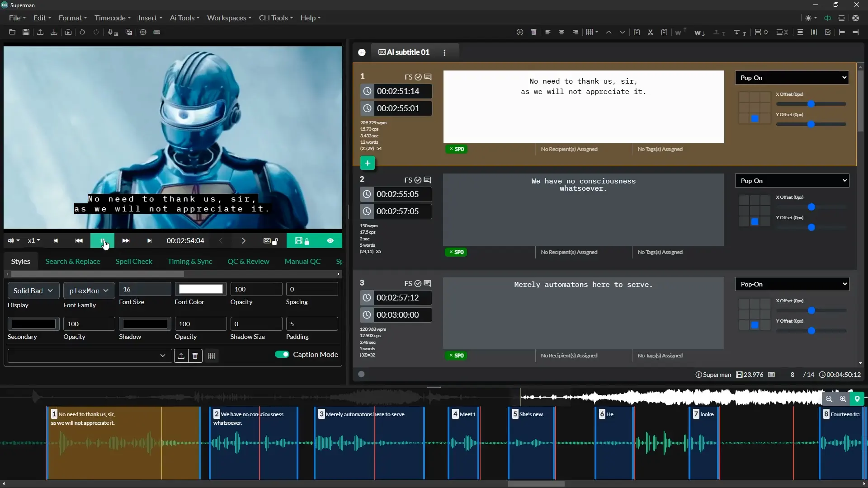Toggle approval checkmark on subtitle event 2
The width and height of the screenshot is (868, 488).
(418, 180)
